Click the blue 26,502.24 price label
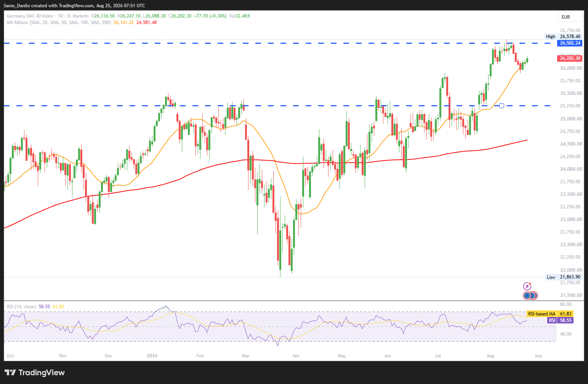 (570, 43)
